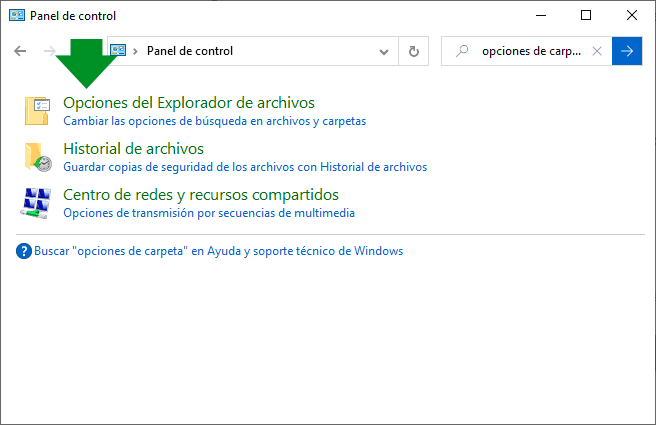Clear the search box with the X
The height and width of the screenshot is (425, 656).
(597, 51)
